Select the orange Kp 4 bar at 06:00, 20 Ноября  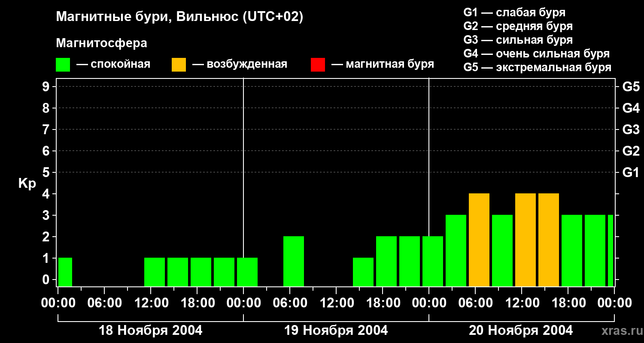click(x=479, y=240)
